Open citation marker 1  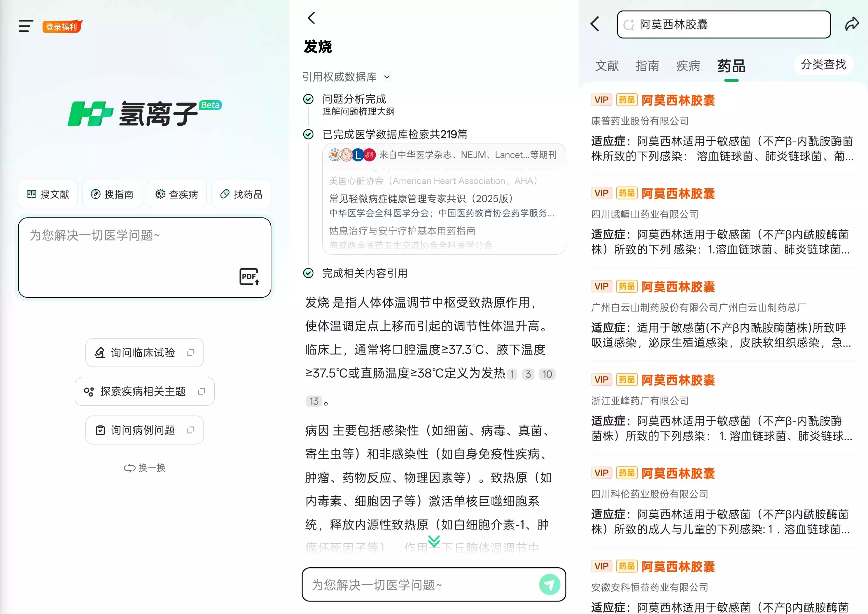pyautogui.click(x=512, y=374)
